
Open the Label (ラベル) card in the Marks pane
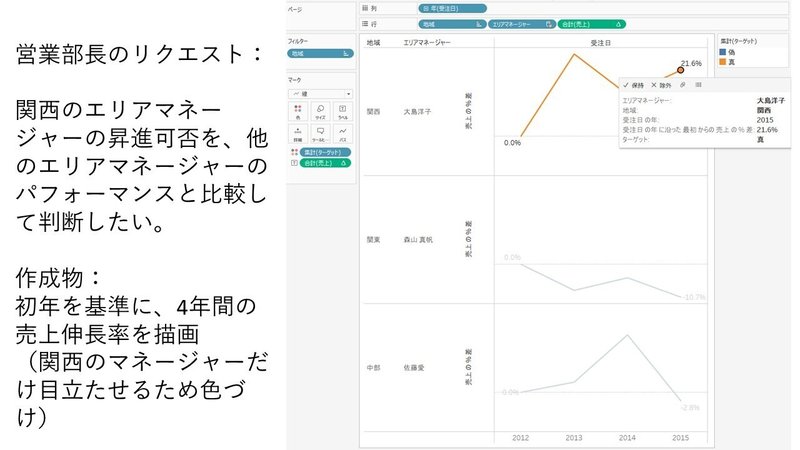[x=343, y=112]
